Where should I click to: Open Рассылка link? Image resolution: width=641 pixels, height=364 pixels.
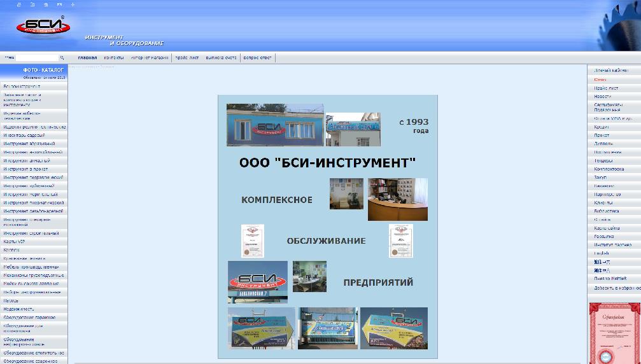(x=604, y=237)
